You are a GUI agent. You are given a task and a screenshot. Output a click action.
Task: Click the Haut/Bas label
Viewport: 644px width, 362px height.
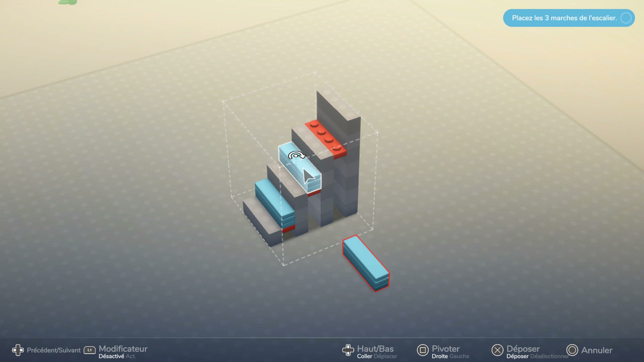click(375, 348)
